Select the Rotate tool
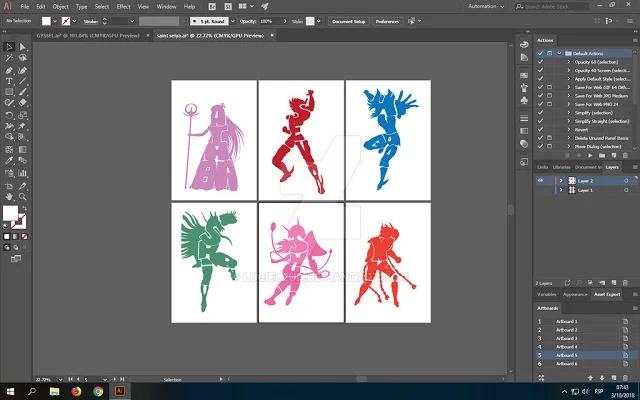Image resolution: width=640 pixels, height=400 pixels. [9, 116]
